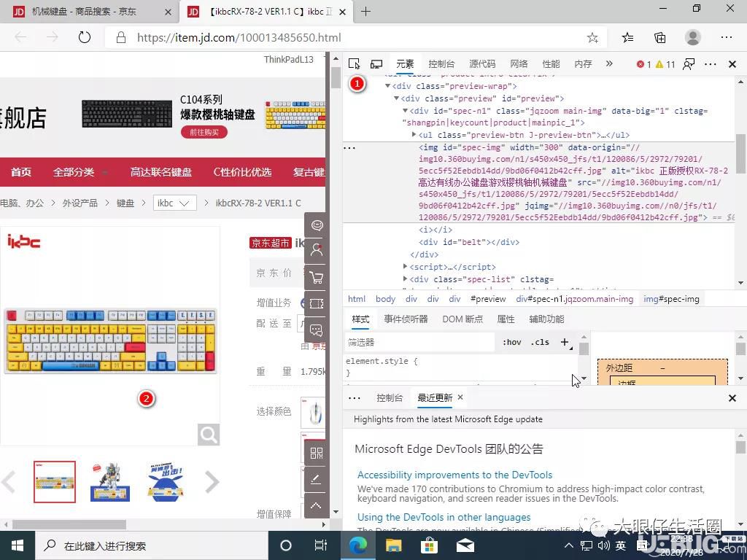Open the 事件侦听器 tab
This screenshot has width=747, height=560.
click(x=406, y=319)
